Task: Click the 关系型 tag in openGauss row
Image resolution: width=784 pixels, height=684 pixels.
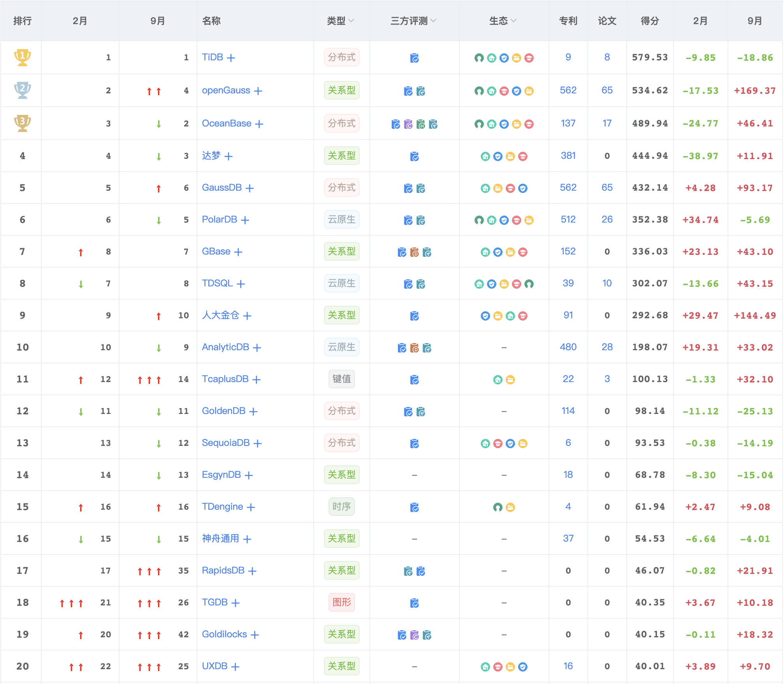Action: (342, 90)
